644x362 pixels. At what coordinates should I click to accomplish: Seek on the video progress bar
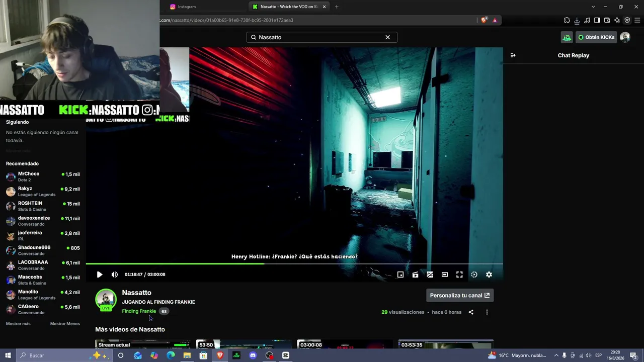(x=294, y=263)
